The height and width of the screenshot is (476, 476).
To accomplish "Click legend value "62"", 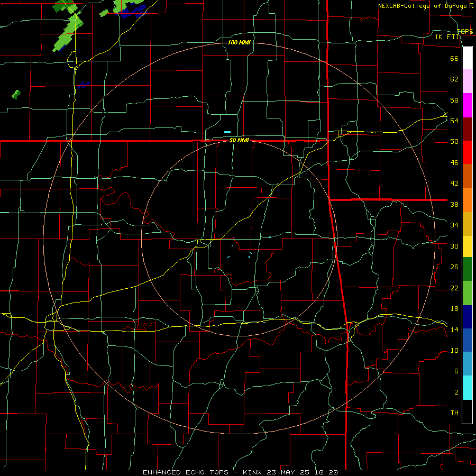I will tap(454, 79).
